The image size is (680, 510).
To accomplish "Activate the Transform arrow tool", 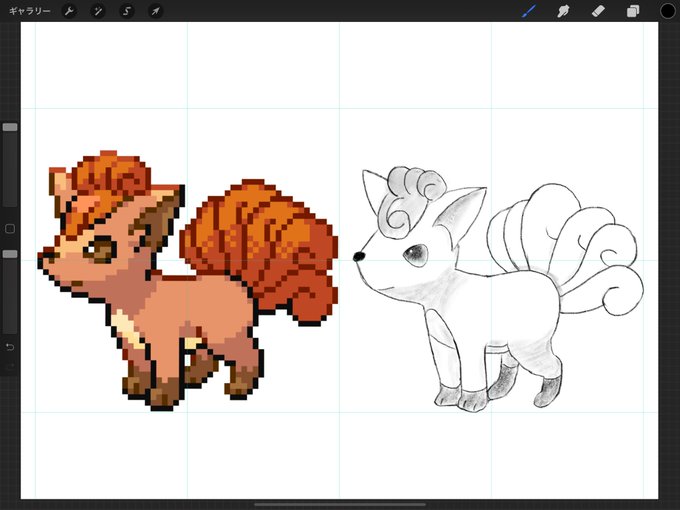I will click(155, 11).
